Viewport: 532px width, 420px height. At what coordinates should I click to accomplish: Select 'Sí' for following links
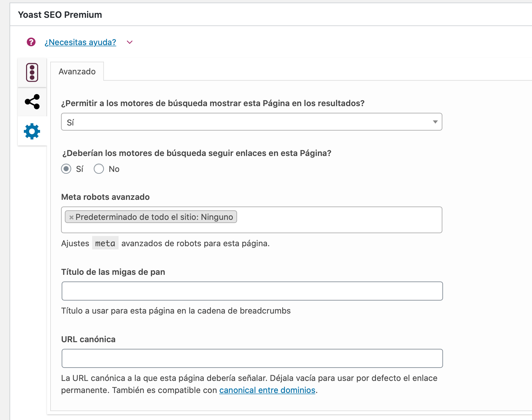click(66, 169)
